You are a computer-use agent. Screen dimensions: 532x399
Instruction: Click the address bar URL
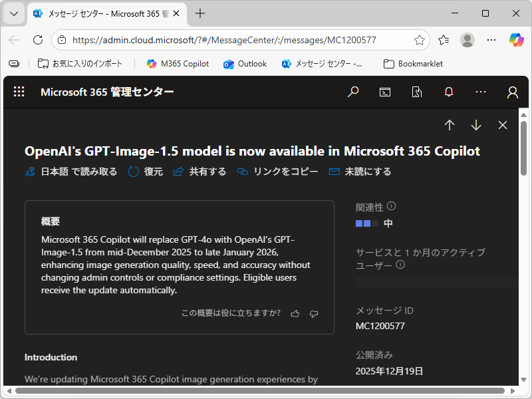224,40
